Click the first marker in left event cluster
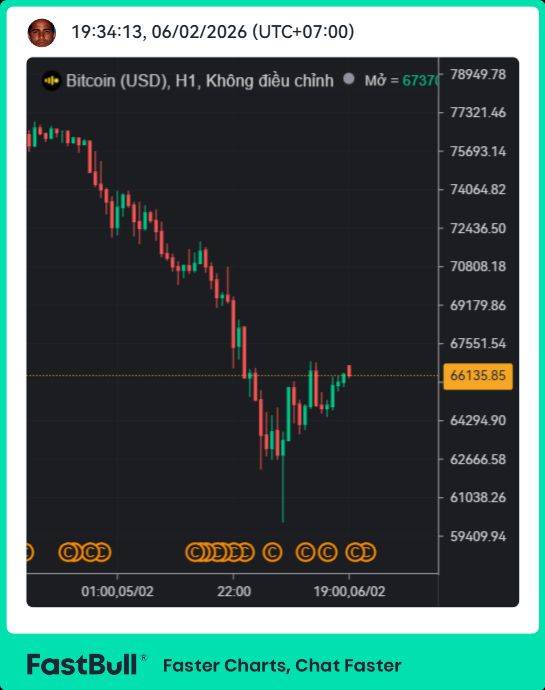The height and width of the screenshot is (690, 545). [x=68, y=552]
